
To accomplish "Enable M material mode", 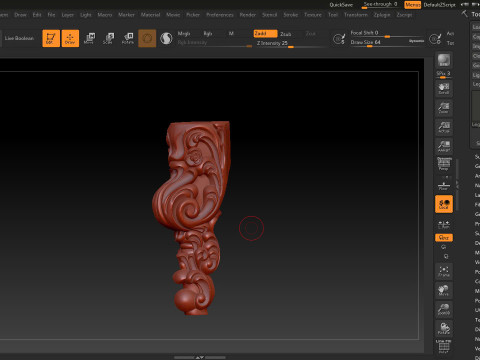I will pos(231,34).
